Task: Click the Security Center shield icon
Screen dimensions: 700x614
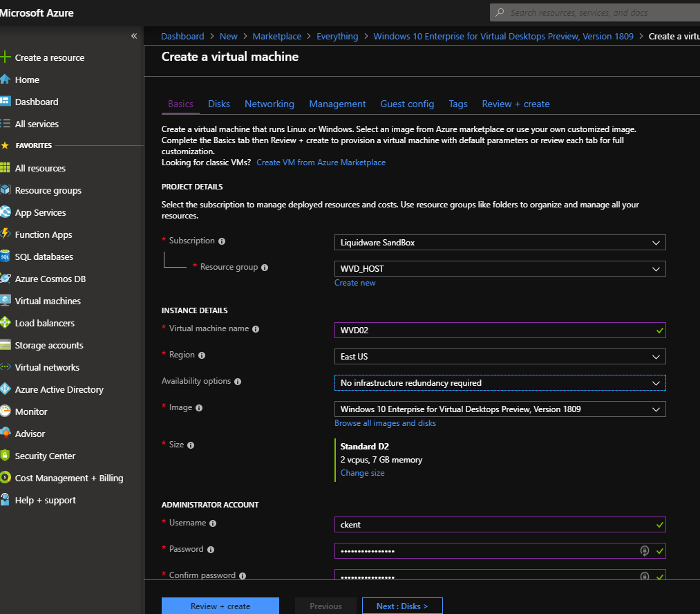Action: click(6, 456)
